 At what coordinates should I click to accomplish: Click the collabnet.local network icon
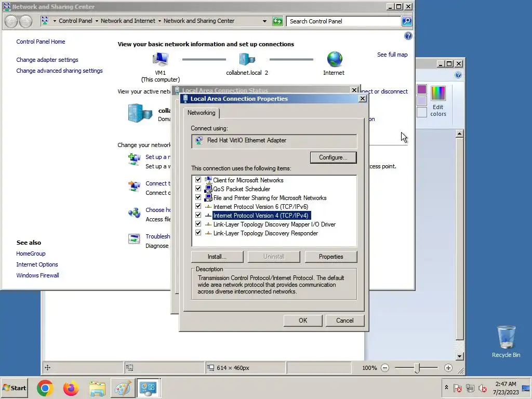click(247, 59)
